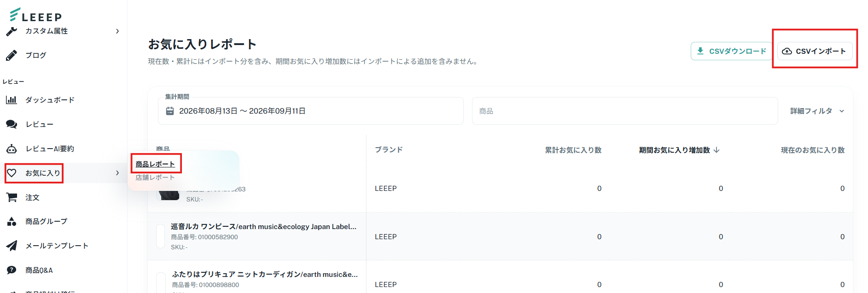Open the カスタム属性 wrench icon

click(12, 31)
